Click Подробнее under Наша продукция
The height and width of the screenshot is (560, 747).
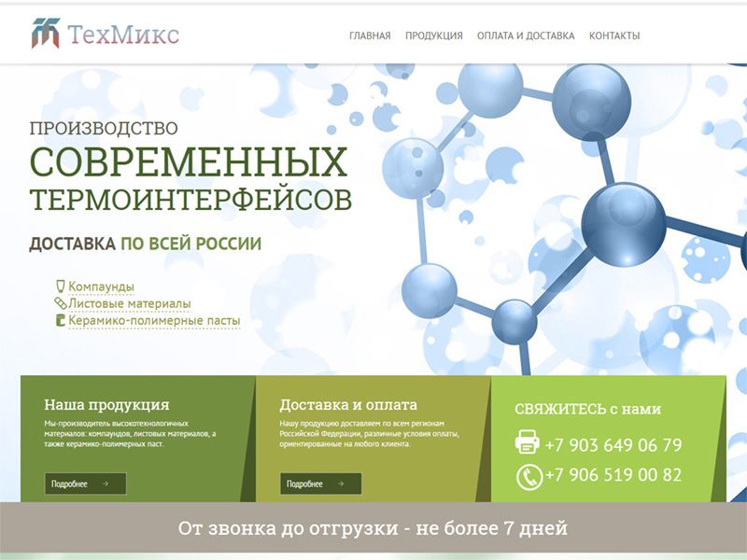pyautogui.click(x=85, y=483)
